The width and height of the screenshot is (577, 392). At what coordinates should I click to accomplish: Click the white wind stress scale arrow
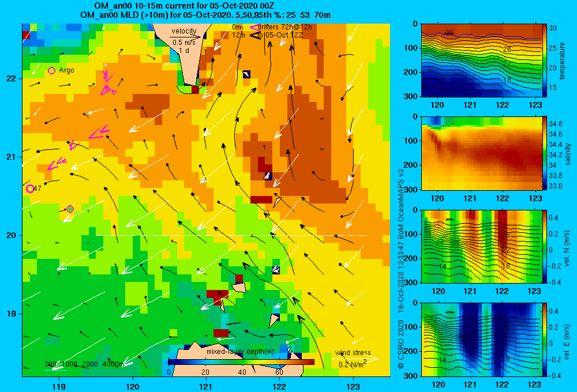point(354,359)
